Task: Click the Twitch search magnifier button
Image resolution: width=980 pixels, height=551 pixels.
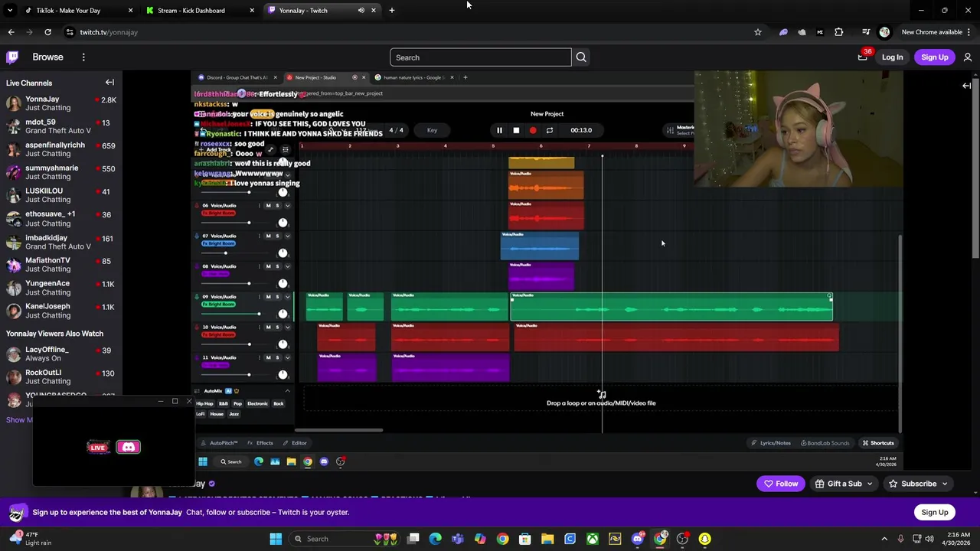Action: pyautogui.click(x=581, y=57)
